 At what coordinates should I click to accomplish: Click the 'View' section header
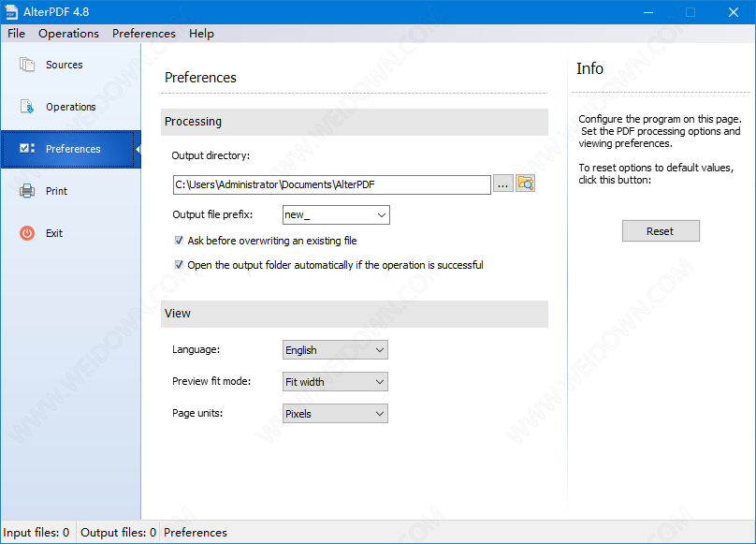point(355,314)
